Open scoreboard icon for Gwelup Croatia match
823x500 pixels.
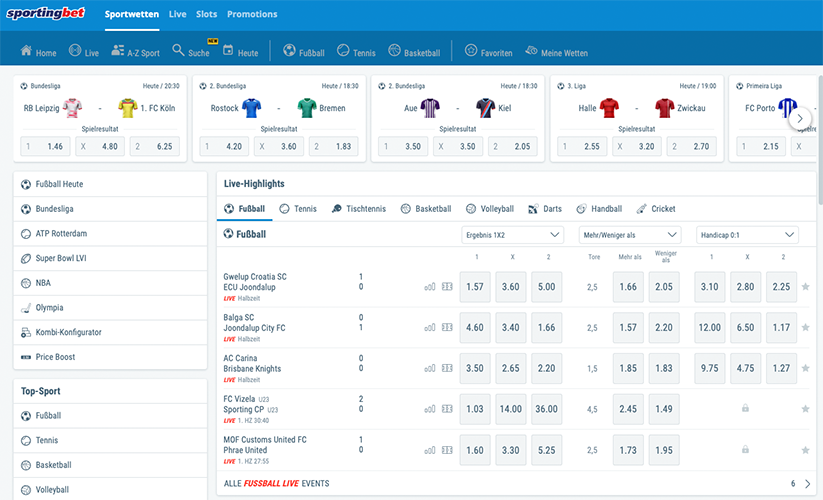447,287
